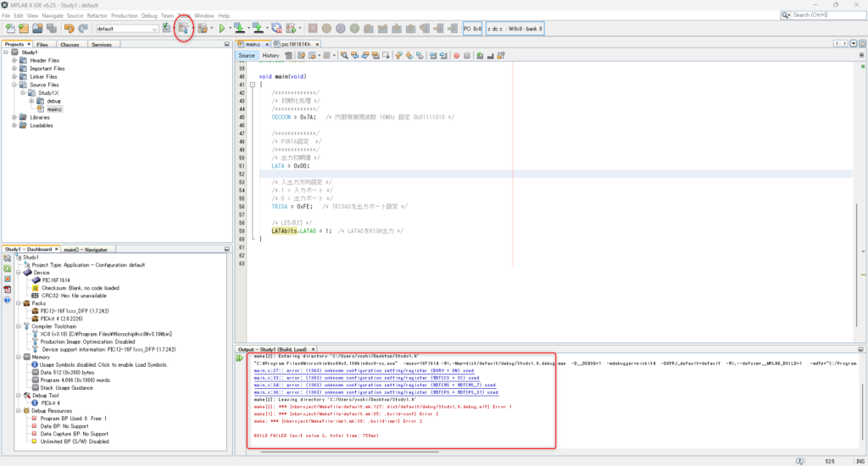Open the Debug menu
868x466 pixels.
[149, 15]
